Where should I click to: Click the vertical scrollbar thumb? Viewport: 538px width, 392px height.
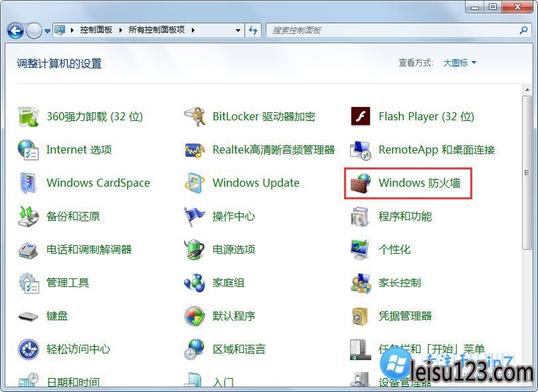pos(527,173)
